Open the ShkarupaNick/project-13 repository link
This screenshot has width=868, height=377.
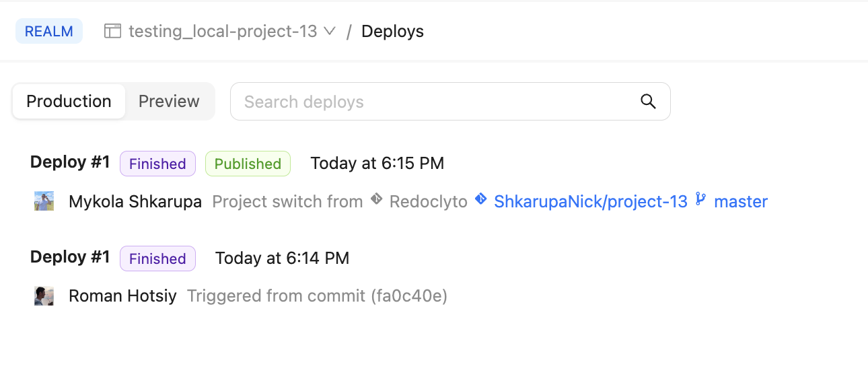point(590,201)
